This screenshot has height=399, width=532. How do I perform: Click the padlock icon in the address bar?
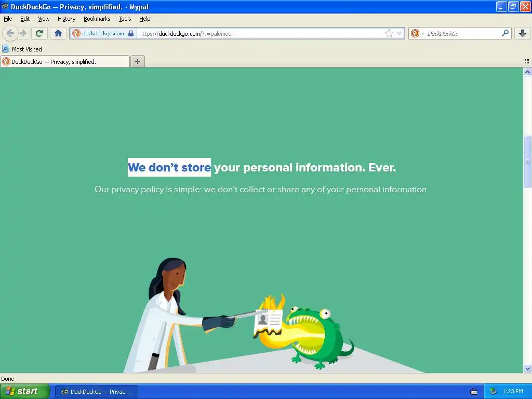131,33
